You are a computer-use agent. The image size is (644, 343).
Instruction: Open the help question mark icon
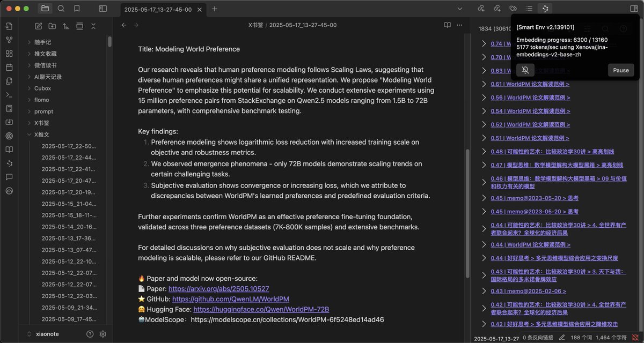[x=90, y=334]
